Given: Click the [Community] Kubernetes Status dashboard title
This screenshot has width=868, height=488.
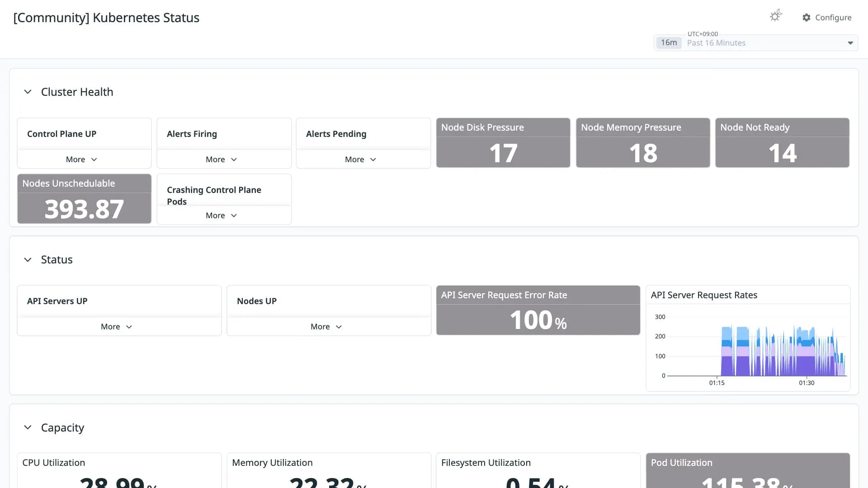Looking at the screenshot, I should [106, 18].
